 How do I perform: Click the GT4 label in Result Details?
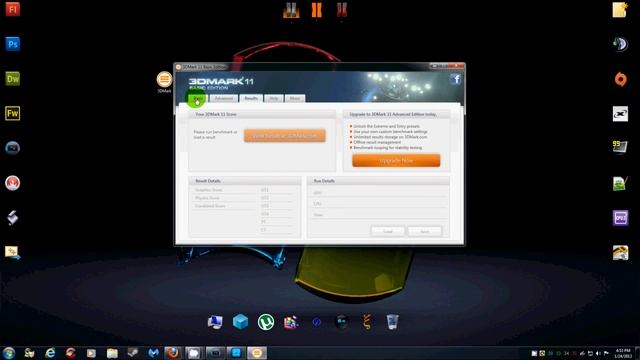point(265,214)
